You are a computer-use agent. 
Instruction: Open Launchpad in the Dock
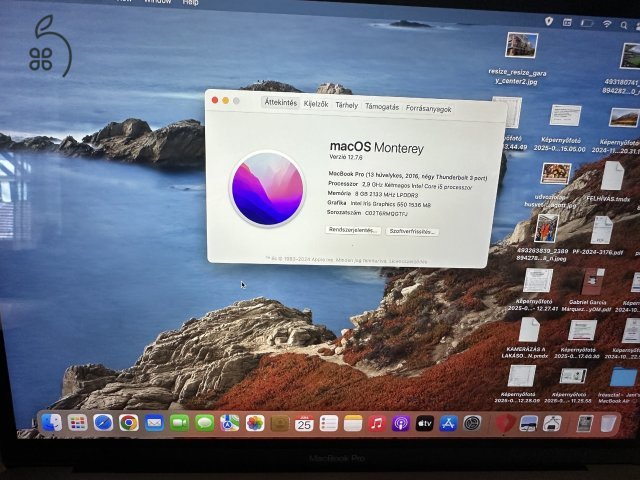78,423
